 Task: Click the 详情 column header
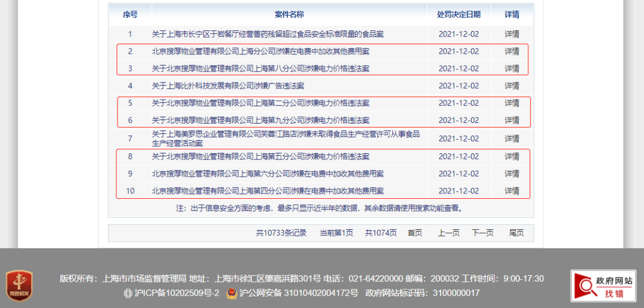512,15
